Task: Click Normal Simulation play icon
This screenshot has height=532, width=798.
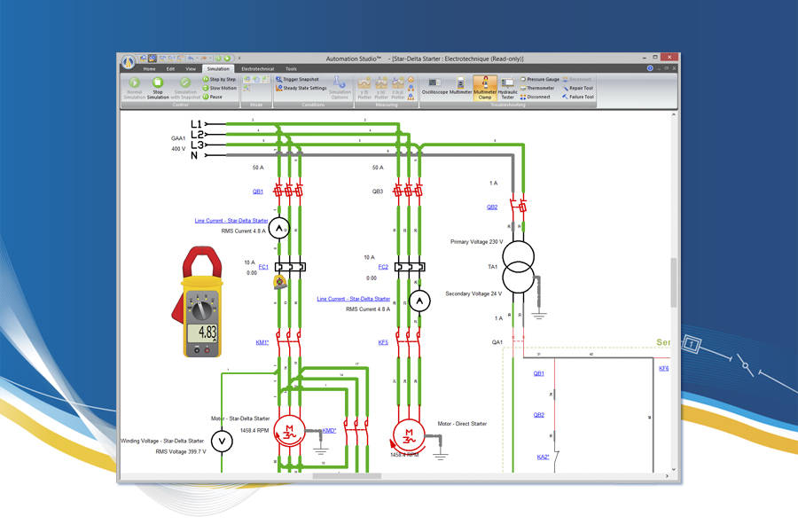Action: click(135, 82)
